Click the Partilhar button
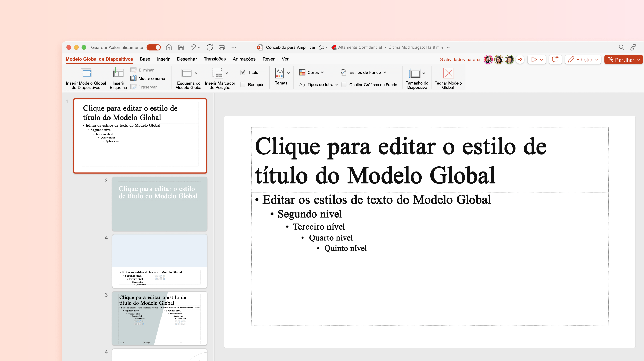The height and width of the screenshot is (361, 644). coord(623,60)
